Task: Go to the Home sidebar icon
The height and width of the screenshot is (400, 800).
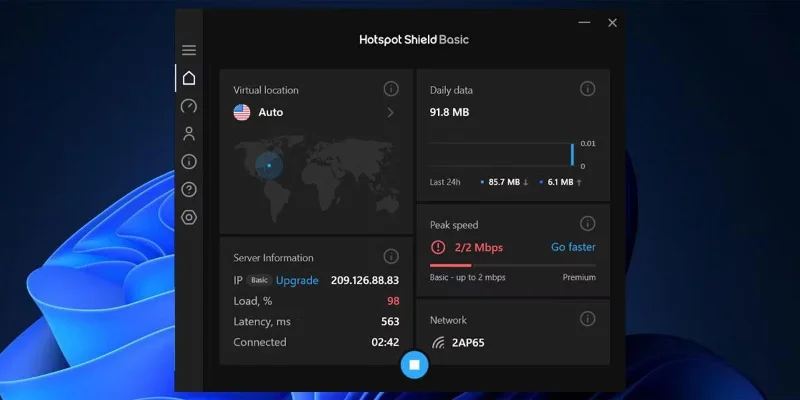Action: tap(189, 78)
